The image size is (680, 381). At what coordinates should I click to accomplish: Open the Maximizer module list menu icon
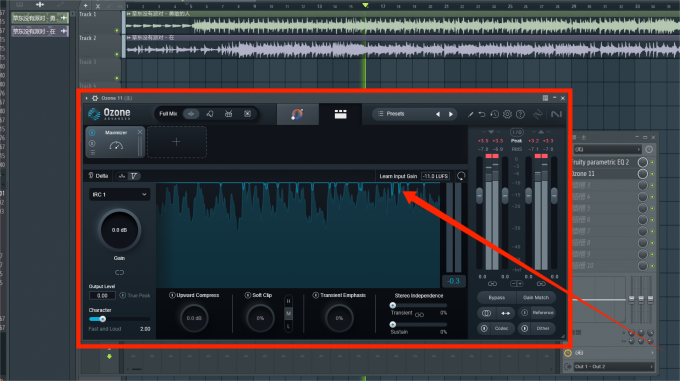tap(92, 153)
